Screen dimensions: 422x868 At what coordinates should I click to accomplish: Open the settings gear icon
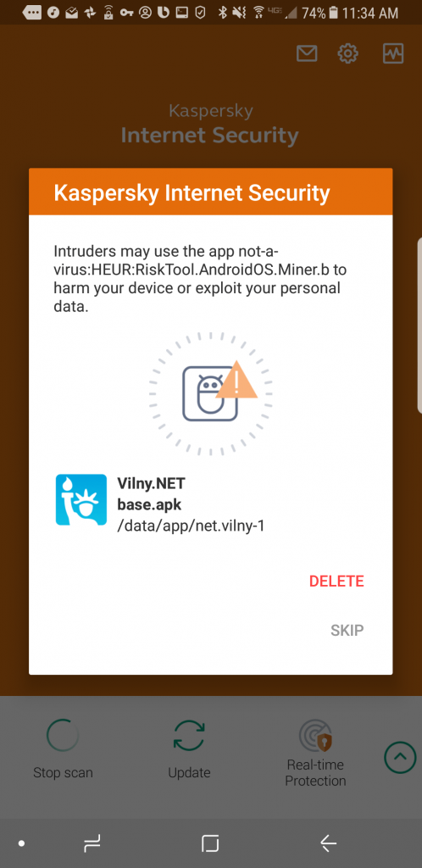(348, 53)
